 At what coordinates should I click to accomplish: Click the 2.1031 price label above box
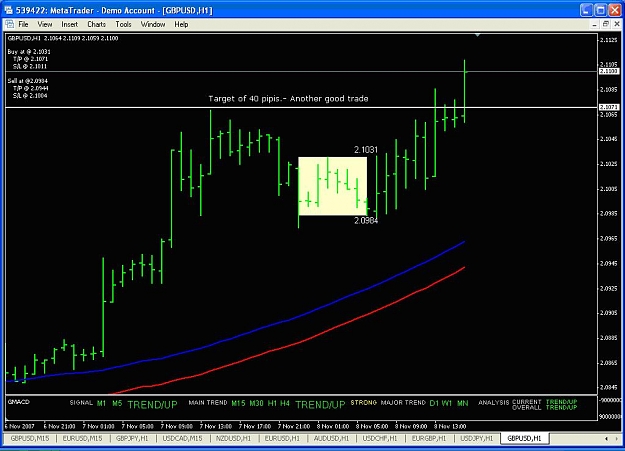(366, 150)
